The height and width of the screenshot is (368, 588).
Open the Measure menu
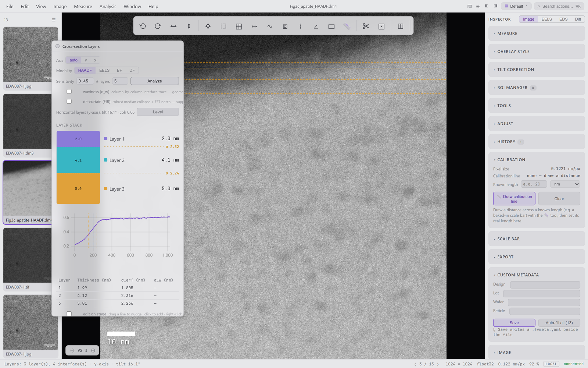83,6
